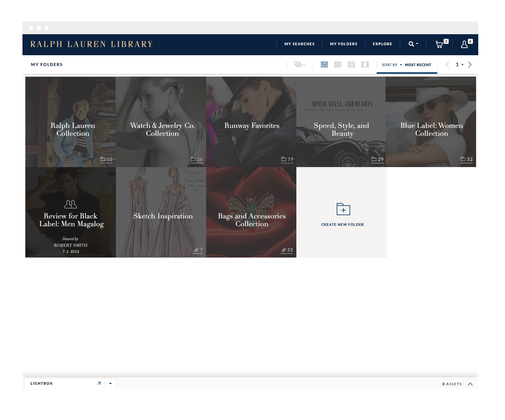Click the folder count 52 on Blue Label Women

(x=466, y=160)
